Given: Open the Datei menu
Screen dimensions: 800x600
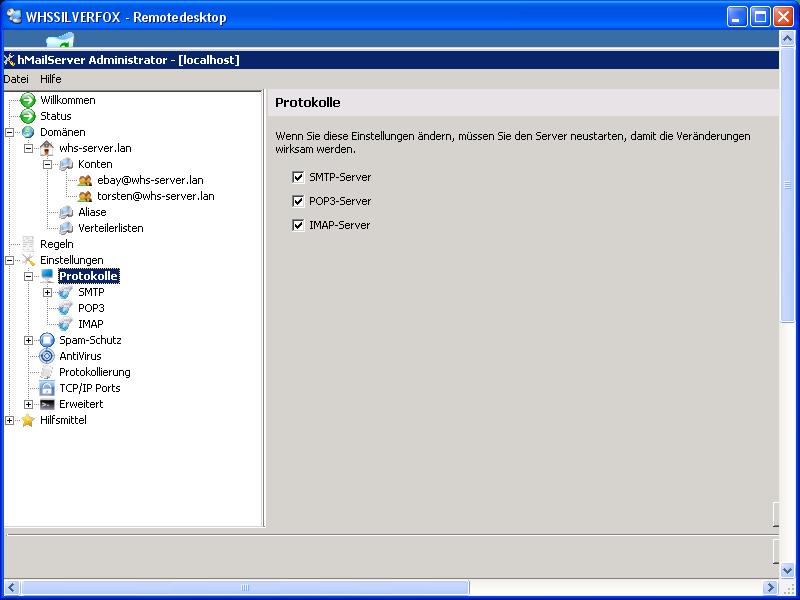Looking at the screenshot, I should [16, 79].
